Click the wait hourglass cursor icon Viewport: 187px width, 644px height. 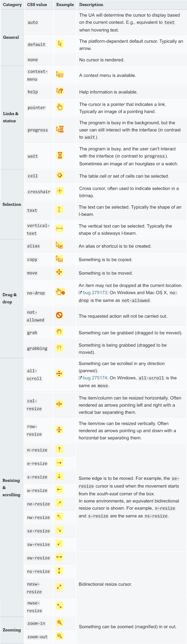60,156
